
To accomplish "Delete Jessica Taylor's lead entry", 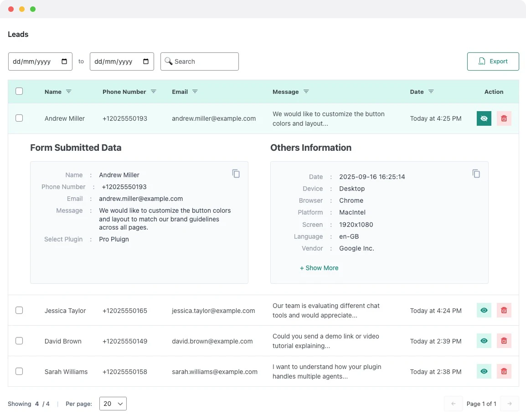I will [x=504, y=310].
